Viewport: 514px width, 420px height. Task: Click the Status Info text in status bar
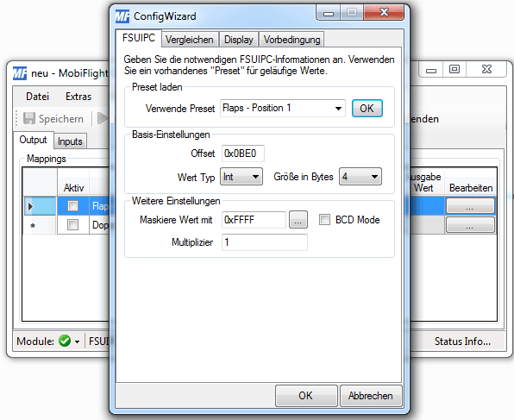click(462, 342)
